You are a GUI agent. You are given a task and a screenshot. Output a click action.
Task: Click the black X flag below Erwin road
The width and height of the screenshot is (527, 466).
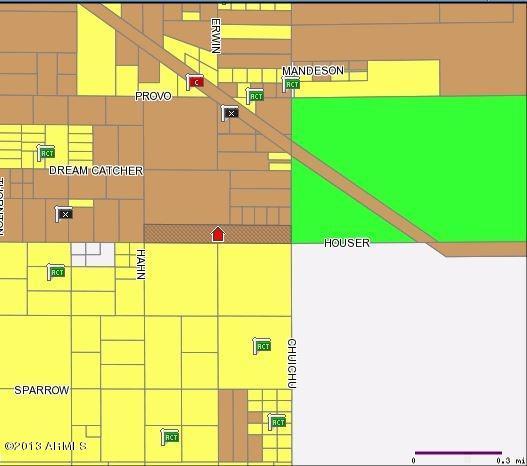[x=230, y=113]
